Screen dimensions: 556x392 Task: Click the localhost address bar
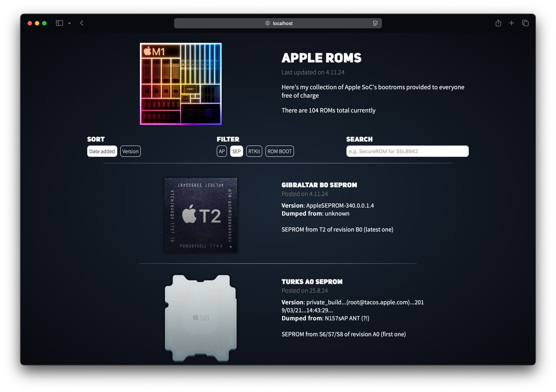click(x=278, y=23)
